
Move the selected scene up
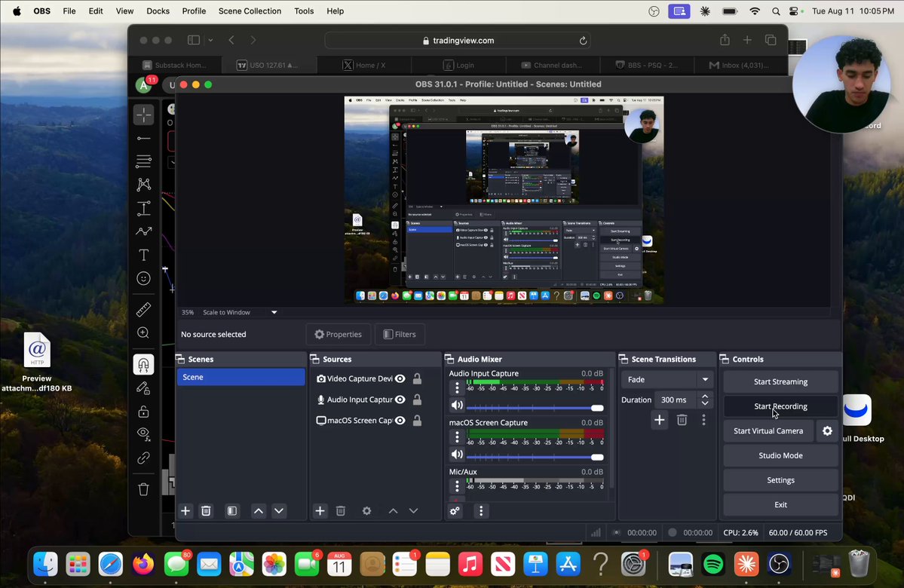tap(259, 511)
